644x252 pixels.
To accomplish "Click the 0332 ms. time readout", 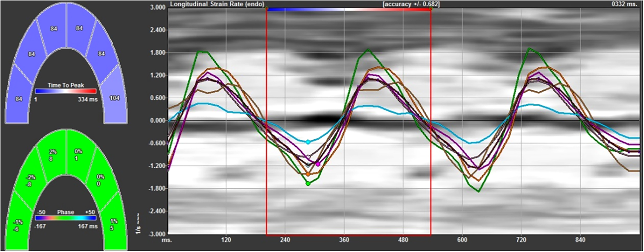I will point(625,4).
